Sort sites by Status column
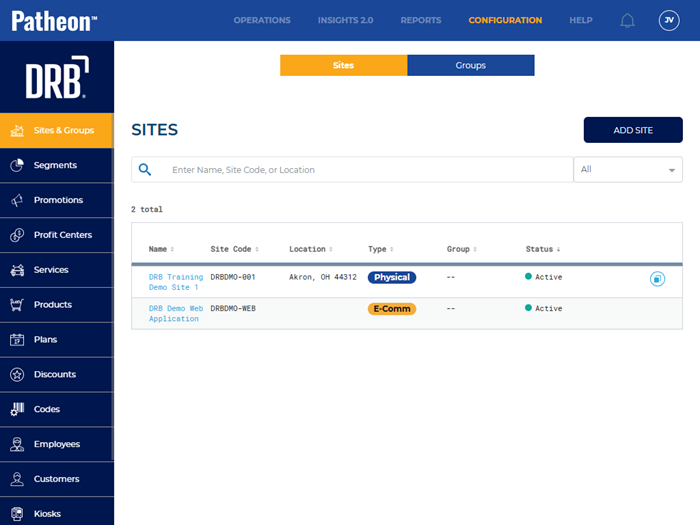This screenshot has width=700, height=525. pyautogui.click(x=543, y=249)
